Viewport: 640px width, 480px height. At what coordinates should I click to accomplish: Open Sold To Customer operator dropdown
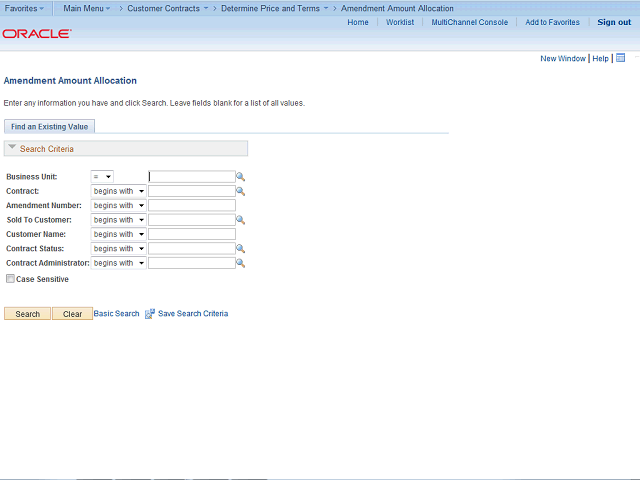(118, 220)
